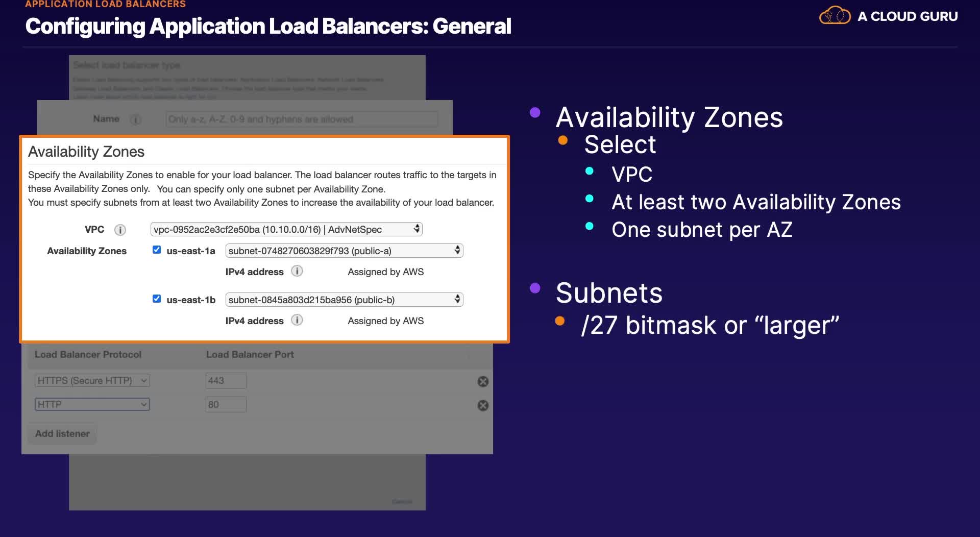Click the port field containing 80
Image resolution: width=980 pixels, height=537 pixels.
click(226, 404)
